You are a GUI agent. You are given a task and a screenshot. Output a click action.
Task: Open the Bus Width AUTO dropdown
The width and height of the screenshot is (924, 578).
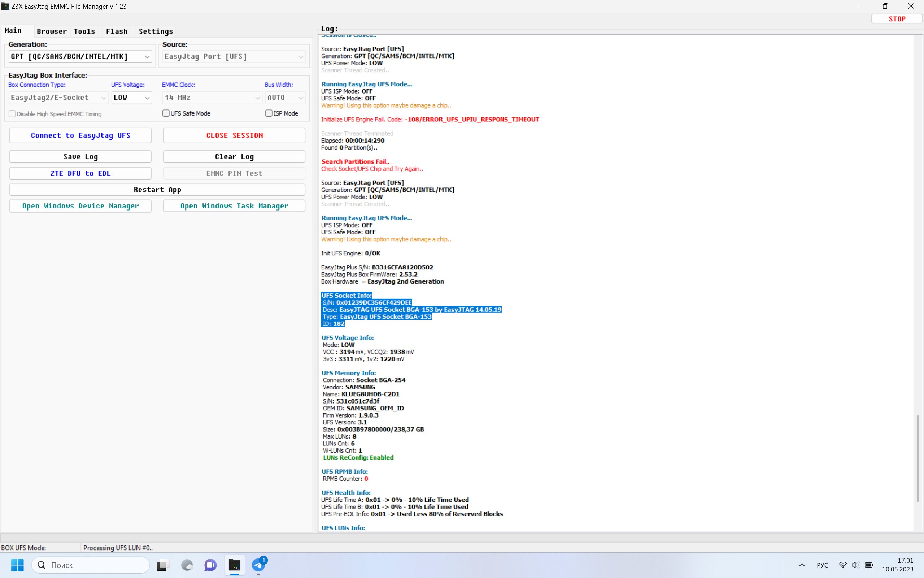tap(286, 98)
